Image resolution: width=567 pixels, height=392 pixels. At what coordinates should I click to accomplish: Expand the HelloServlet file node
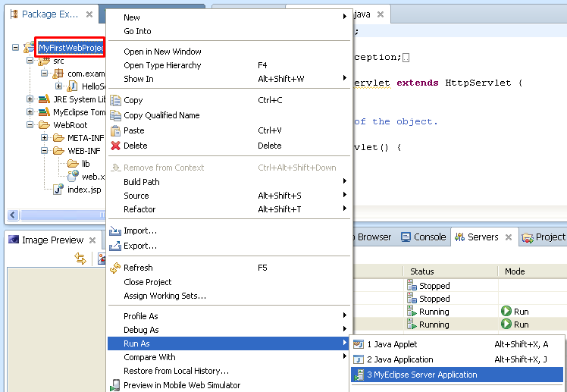click(x=58, y=86)
